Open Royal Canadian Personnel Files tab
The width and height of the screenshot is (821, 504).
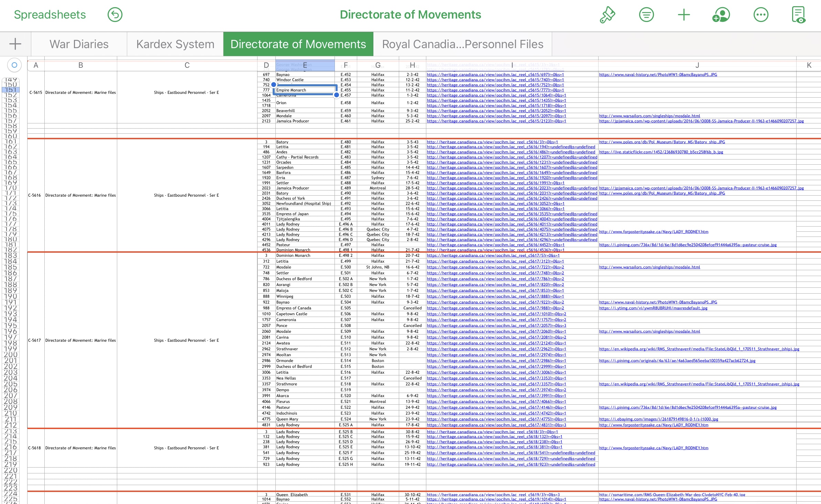(x=462, y=44)
